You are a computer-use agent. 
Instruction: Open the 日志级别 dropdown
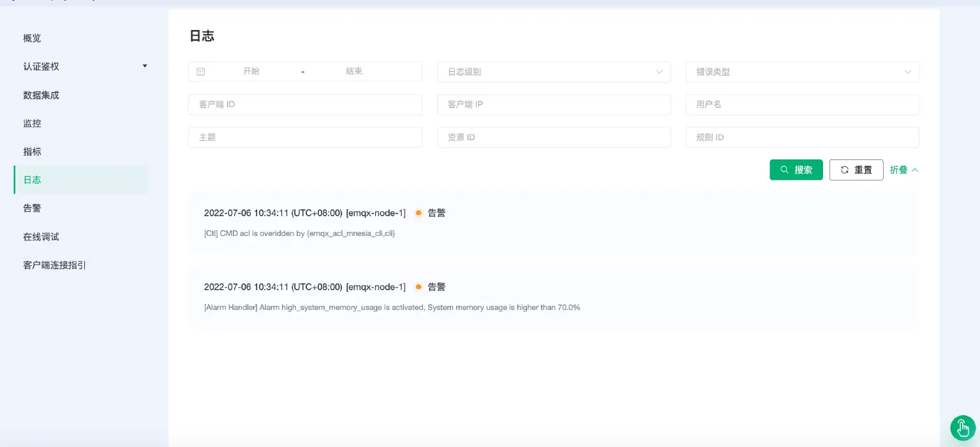[x=554, y=71]
